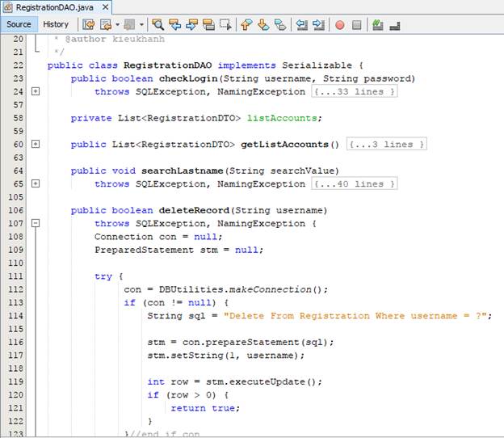The image size is (504, 438).
Task: Shift line right toolbar icon
Action: tap(318, 24)
